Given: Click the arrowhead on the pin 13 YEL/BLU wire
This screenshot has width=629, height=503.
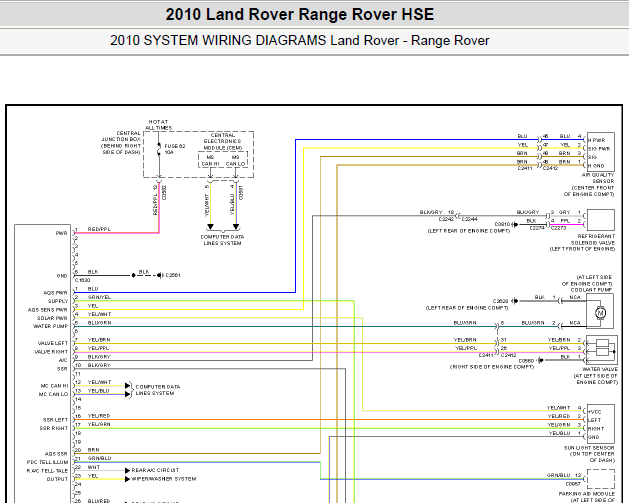Looking at the screenshot, I should tap(128, 394).
